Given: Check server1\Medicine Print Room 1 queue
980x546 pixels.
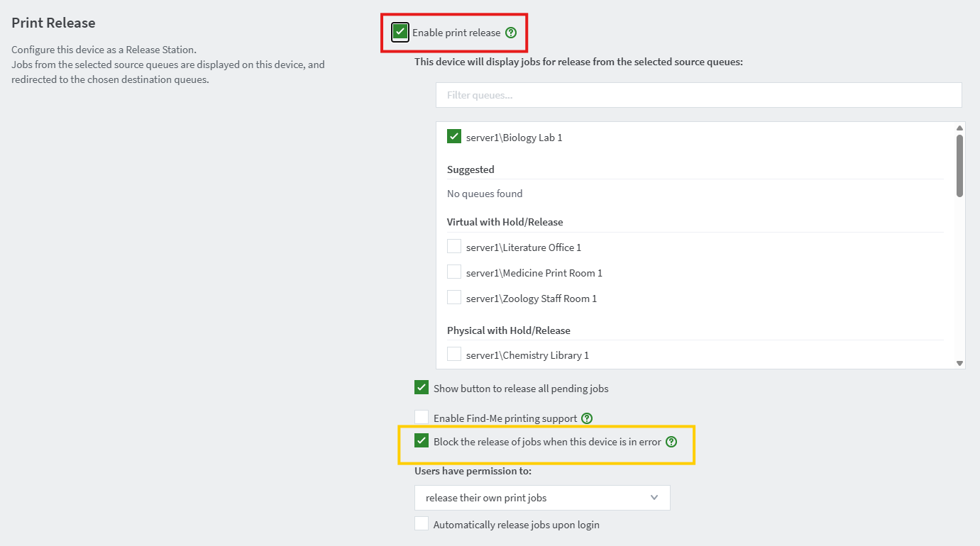Looking at the screenshot, I should [x=454, y=272].
